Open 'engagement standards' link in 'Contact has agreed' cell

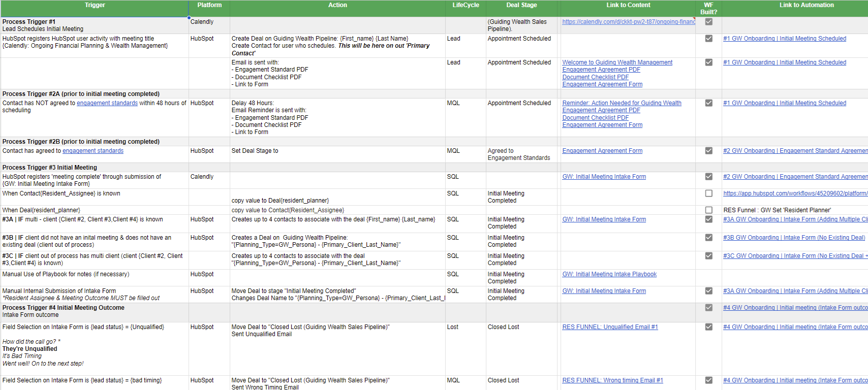tap(93, 151)
